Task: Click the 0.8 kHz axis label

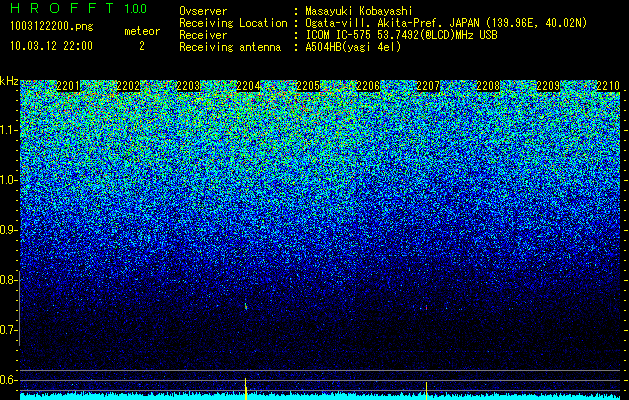Action: coord(8,280)
